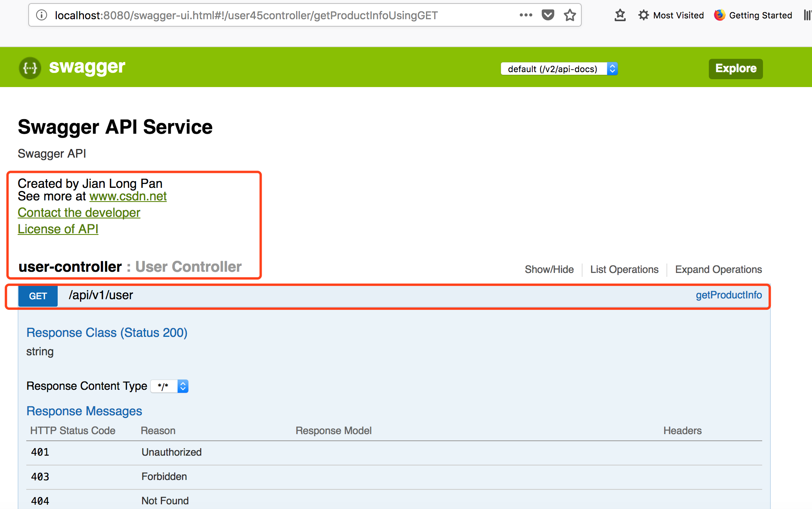Screen dimensions: 812x509
Task: Click the green Explore button
Action: [x=736, y=69]
